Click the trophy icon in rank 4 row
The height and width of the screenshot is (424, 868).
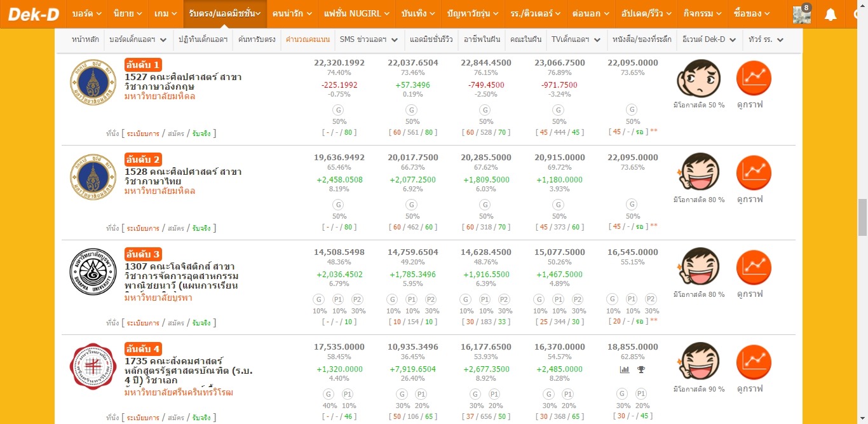(x=641, y=369)
